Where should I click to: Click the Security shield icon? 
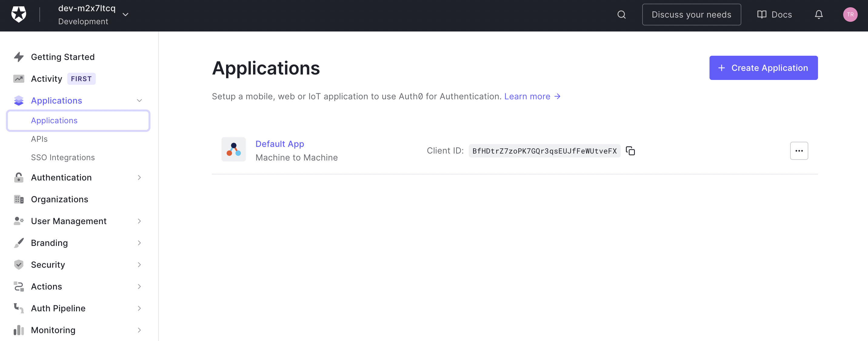pos(19,265)
